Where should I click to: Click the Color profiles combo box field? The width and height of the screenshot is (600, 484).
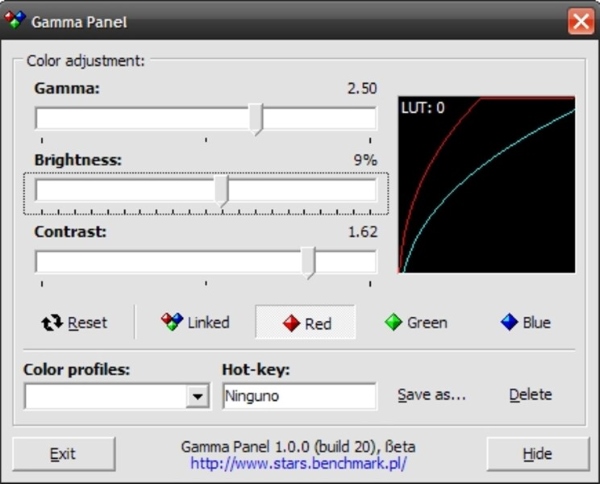(x=105, y=396)
